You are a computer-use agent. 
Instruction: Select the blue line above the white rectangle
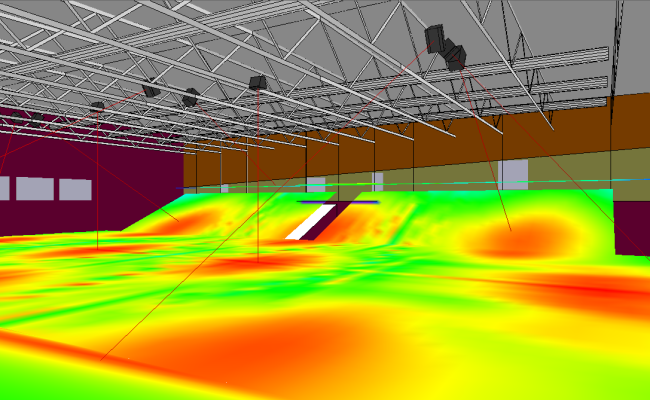coord(340,201)
